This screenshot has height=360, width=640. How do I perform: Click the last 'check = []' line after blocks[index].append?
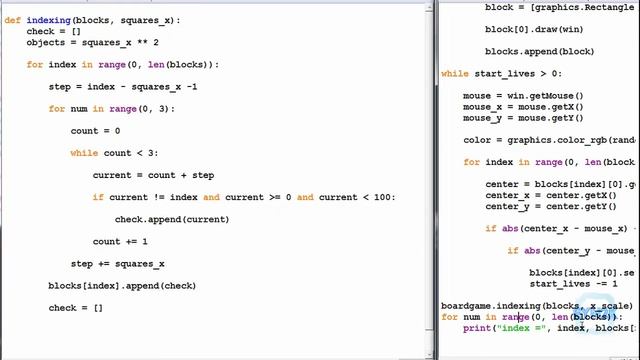point(76,308)
